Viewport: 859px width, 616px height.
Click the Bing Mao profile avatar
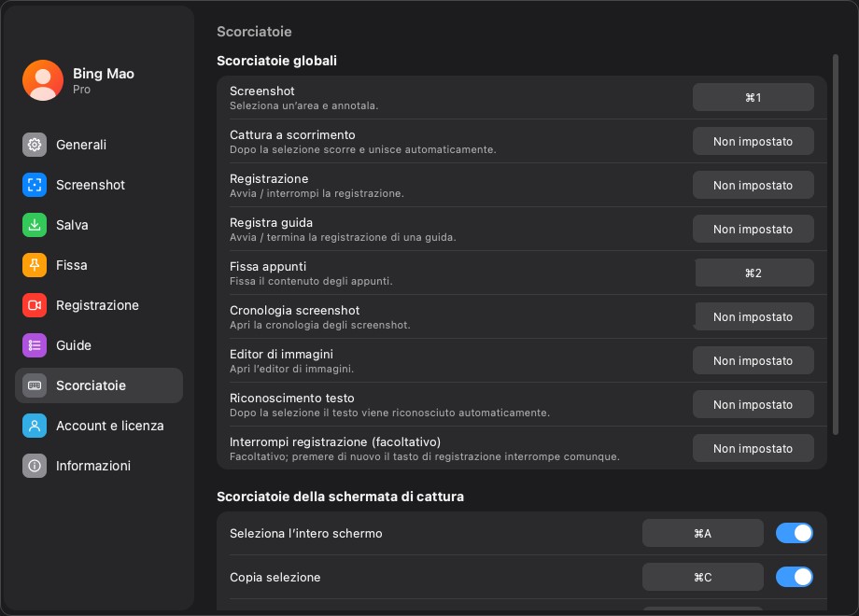coord(43,80)
